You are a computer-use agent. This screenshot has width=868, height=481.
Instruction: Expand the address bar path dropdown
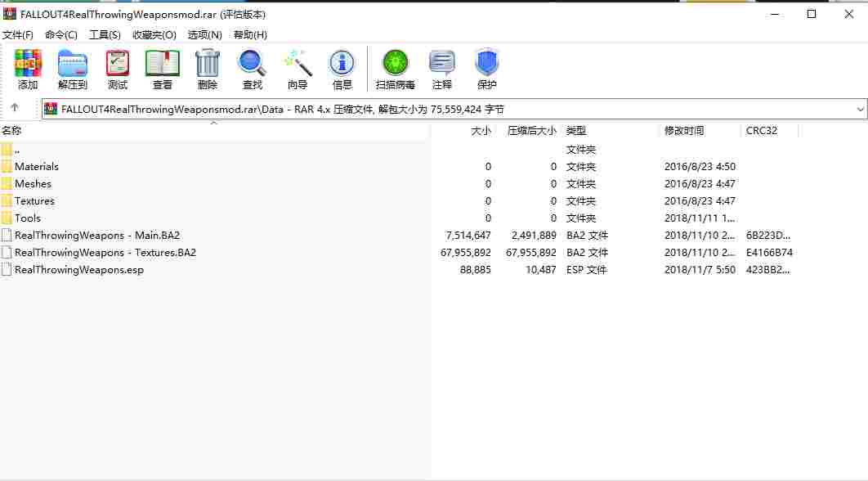(x=861, y=109)
